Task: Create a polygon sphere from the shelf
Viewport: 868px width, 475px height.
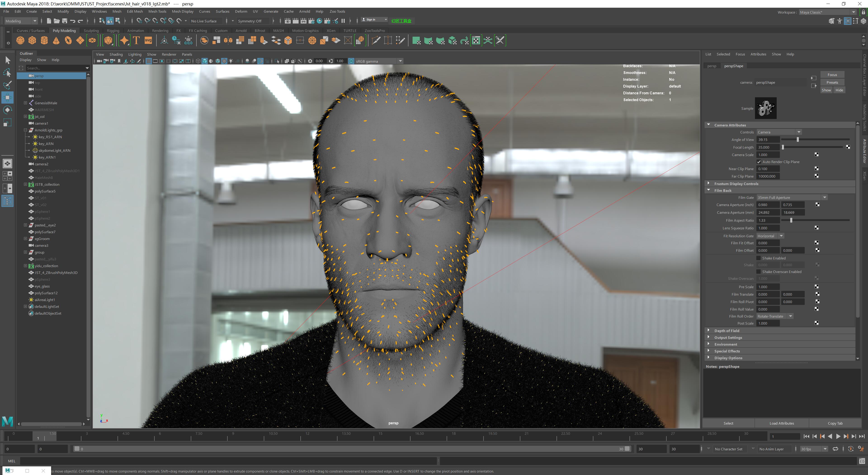Action: (20, 40)
